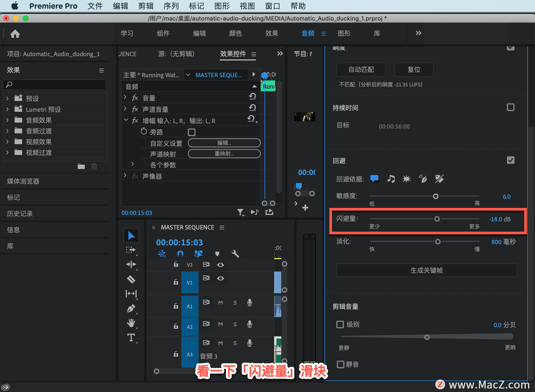Viewport: 535px width, 392px height.
Task: Play only audio for this clip
Action: click(255, 212)
